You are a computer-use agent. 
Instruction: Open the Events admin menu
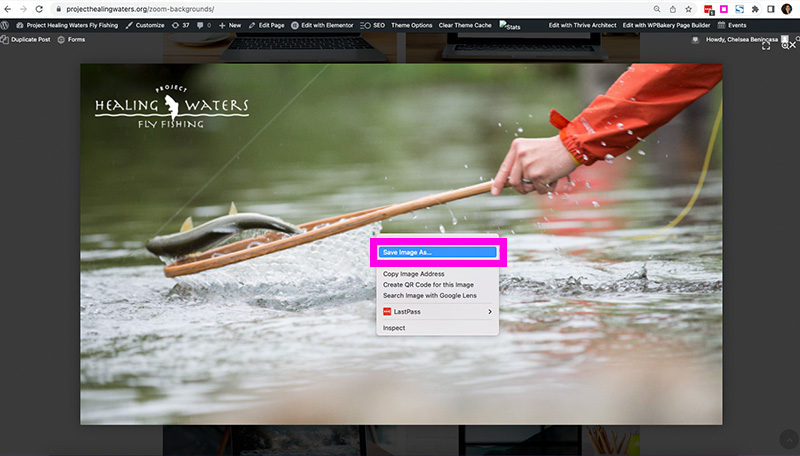(732, 25)
